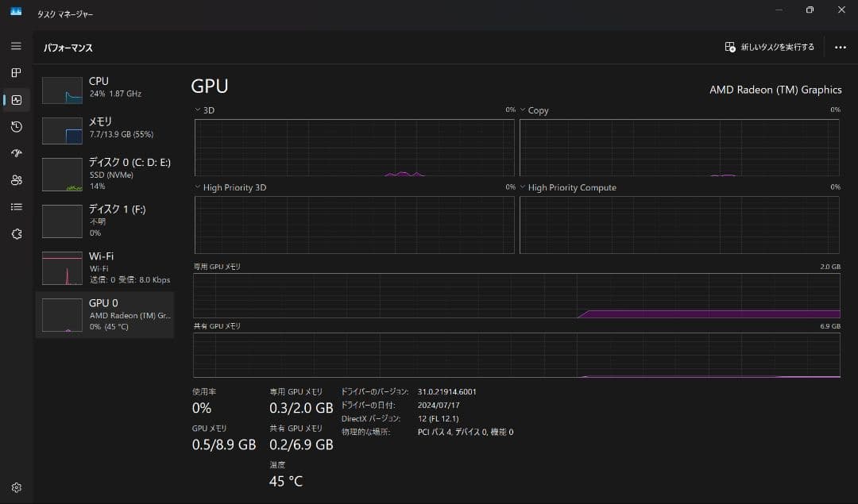The height and width of the screenshot is (504, 858).
Task: Open the Processes page
Action: [16, 72]
